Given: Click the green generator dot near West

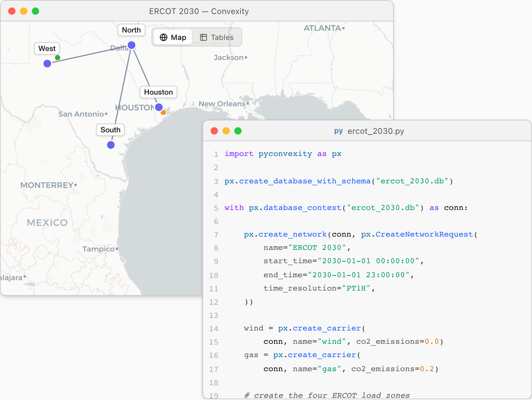Looking at the screenshot, I should click(58, 58).
